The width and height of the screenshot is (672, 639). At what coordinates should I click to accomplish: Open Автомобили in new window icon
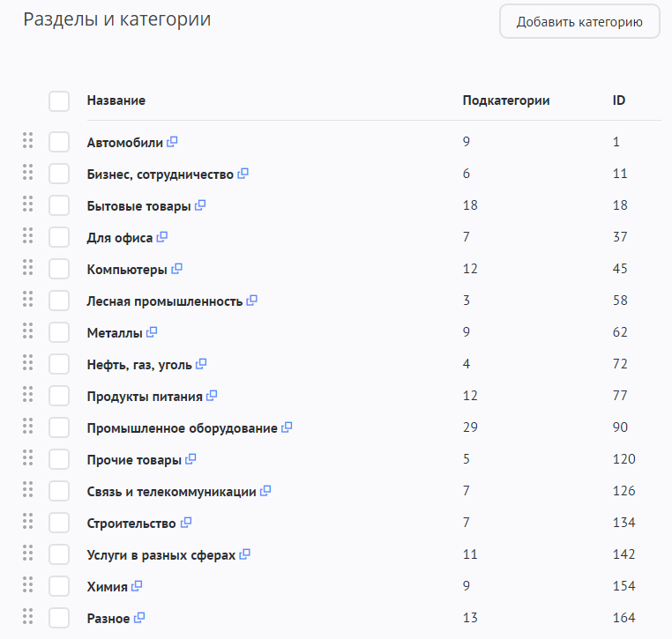point(173,142)
